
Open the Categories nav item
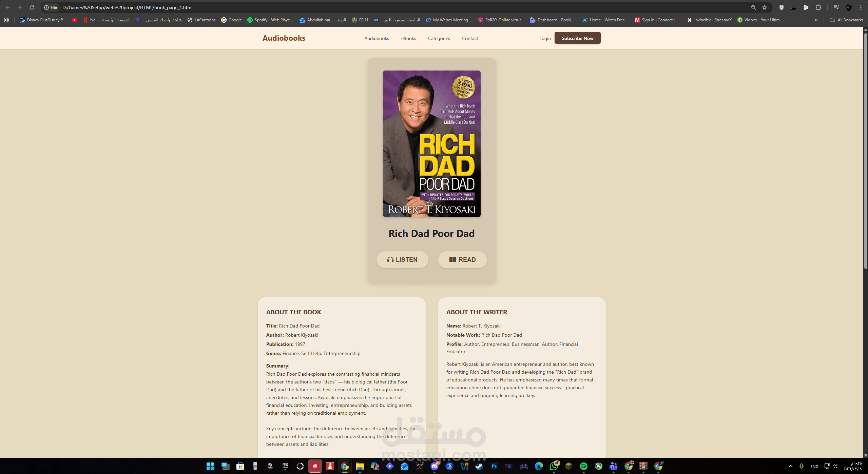tap(439, 38)
